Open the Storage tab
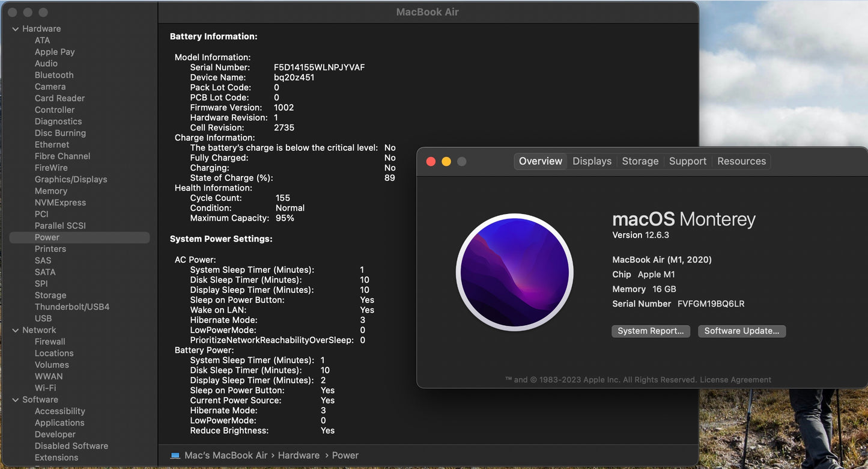Screen dimensions: 868x469 click(x=640, y=161)
